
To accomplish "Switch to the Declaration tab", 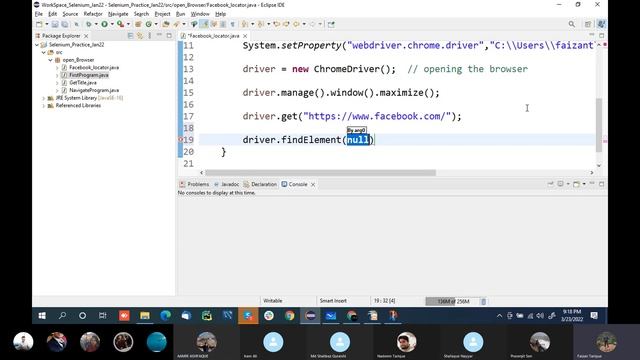I will coord(260,184).
